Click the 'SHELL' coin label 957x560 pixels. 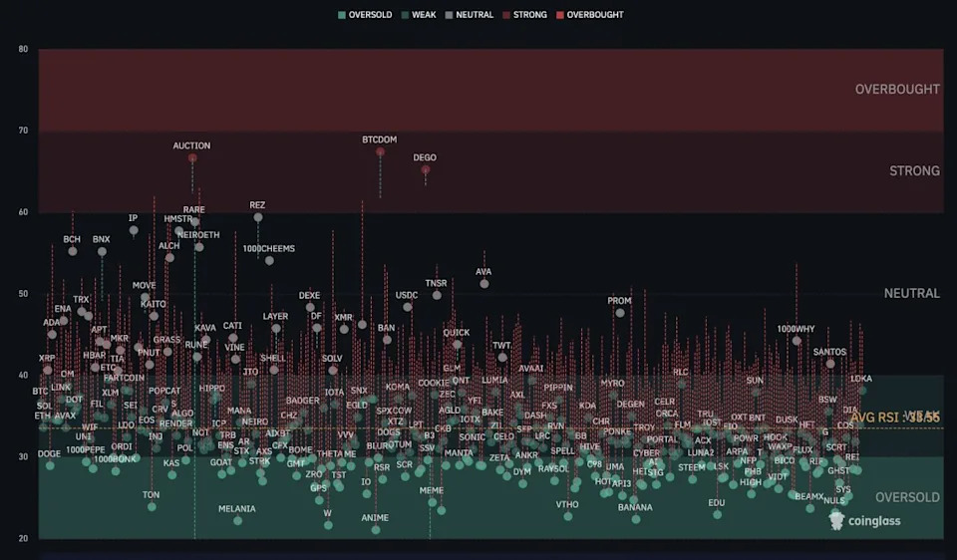[273, 358]
